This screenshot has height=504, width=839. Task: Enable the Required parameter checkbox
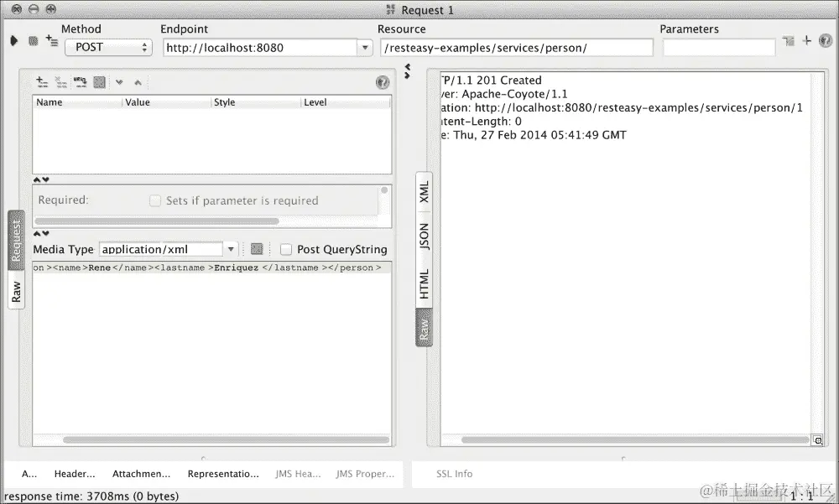click(x=155, y=200)
